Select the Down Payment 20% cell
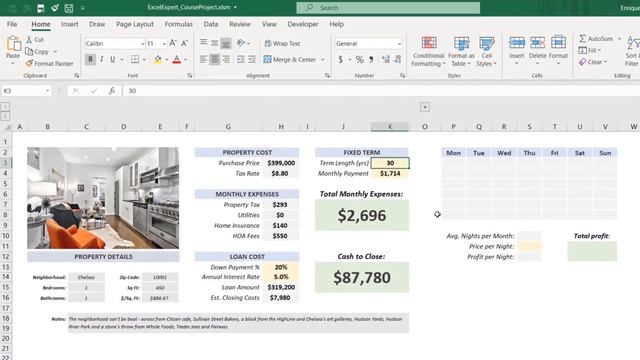 click(281, 267)
